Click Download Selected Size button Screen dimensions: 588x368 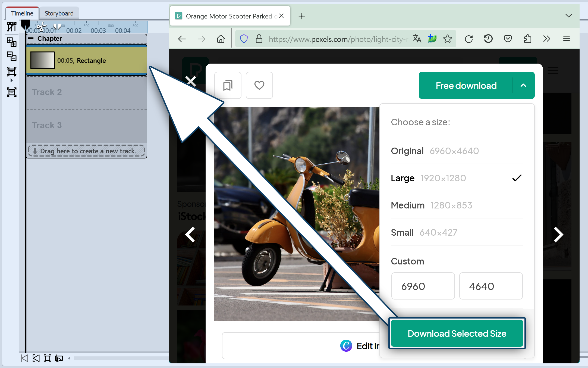pyautogui.click(x=457, y=333)
